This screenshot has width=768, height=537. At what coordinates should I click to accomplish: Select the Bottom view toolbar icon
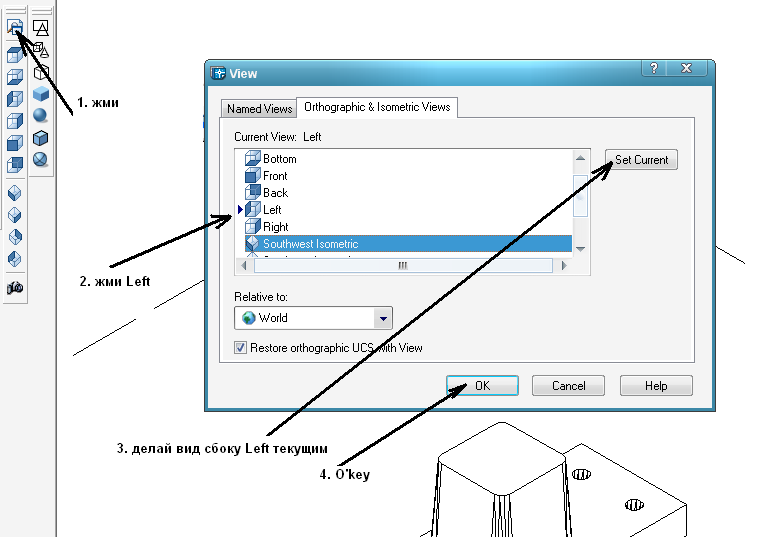pos(15,76)
